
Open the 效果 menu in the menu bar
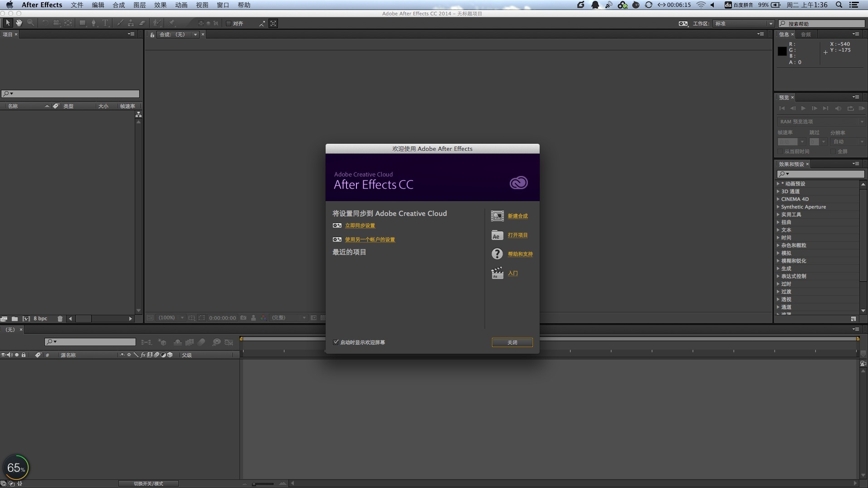tap(160, 5)
